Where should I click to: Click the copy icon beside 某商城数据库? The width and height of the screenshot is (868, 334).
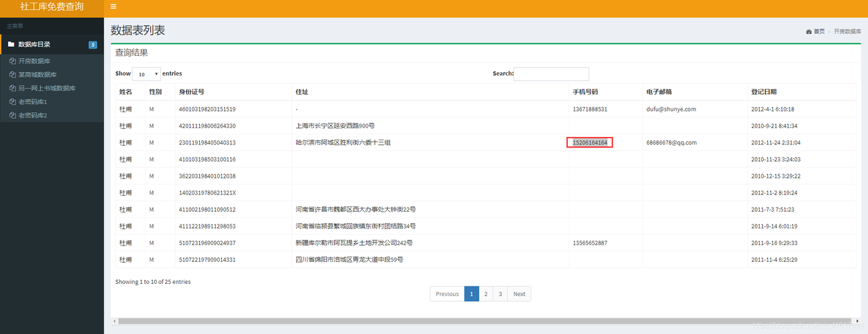[x=13, y=75]
